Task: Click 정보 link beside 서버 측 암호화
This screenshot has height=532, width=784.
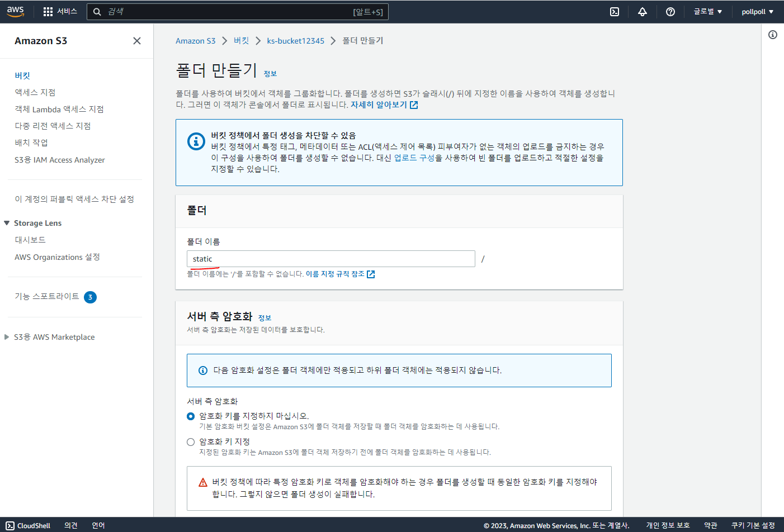Action: click(x=265, y=318)
